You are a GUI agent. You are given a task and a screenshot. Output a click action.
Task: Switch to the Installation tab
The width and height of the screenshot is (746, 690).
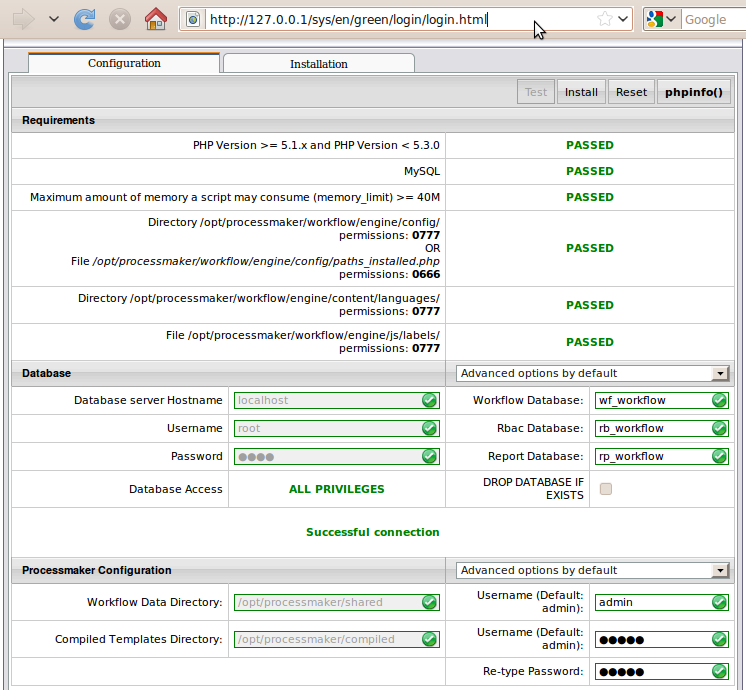point(318,63)
